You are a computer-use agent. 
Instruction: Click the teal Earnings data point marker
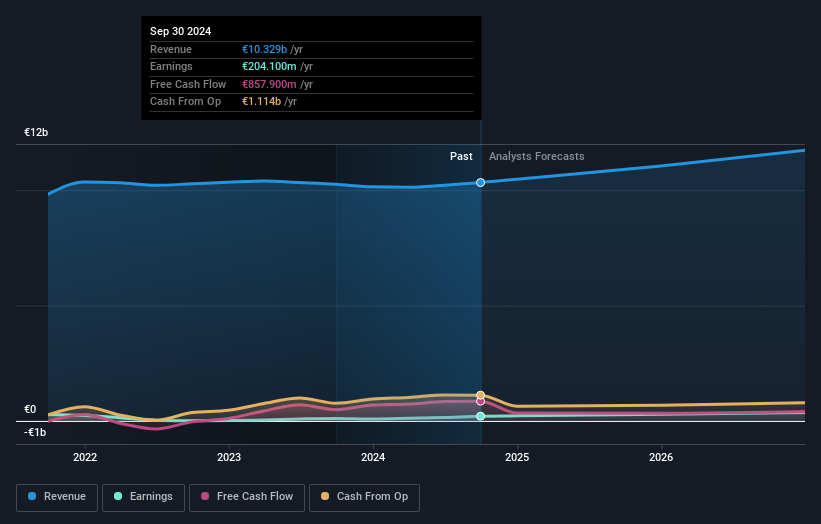[480, 416]
